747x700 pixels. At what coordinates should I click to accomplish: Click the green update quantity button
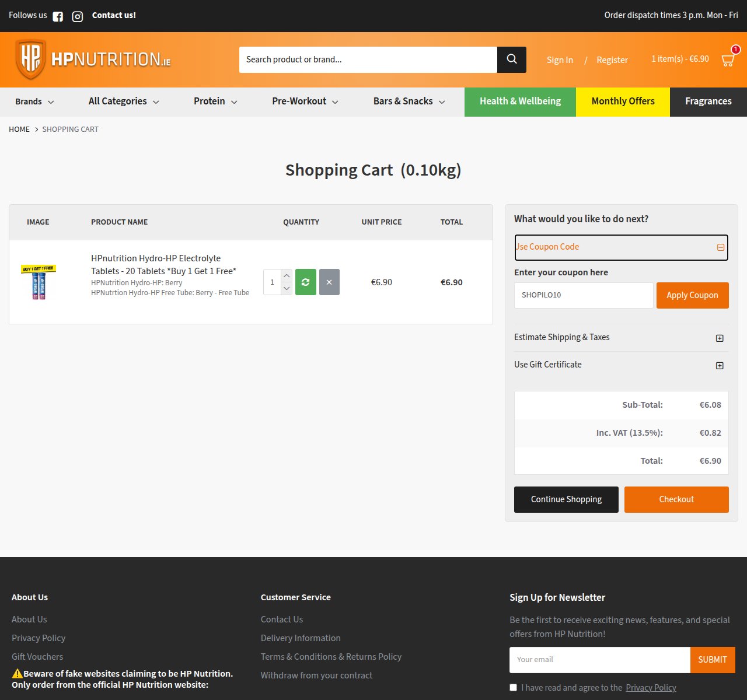(306, 282)
